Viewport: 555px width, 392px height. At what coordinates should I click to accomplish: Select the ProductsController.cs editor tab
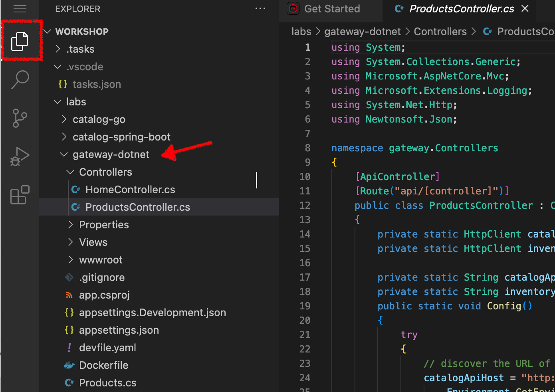tap(461, 9)
